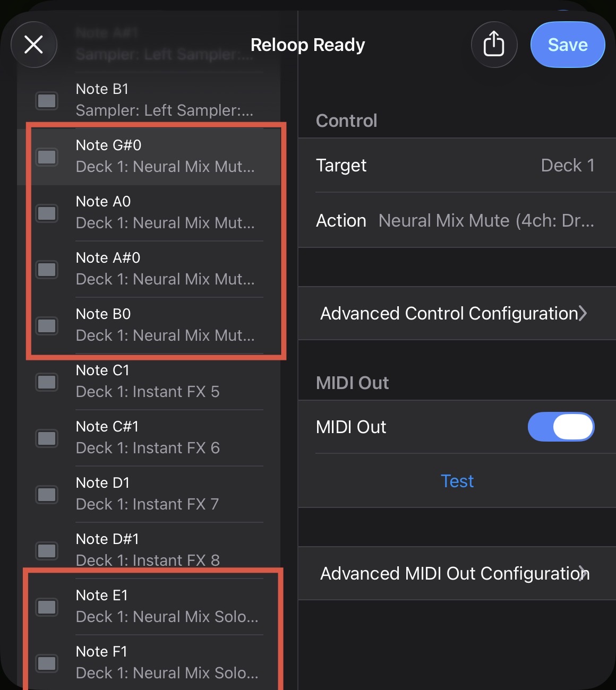Check the Note B1 Sampler checkbox
Image resolution: width=616 pixels, height=690 pixels.
(47, 100)
